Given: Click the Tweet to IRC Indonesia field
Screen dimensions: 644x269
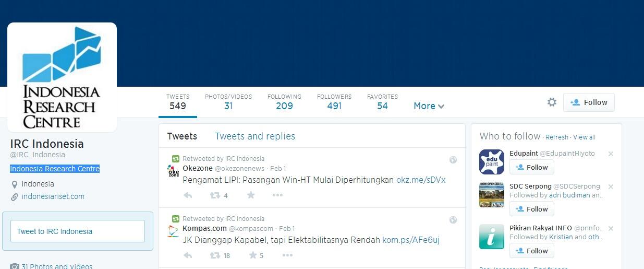Looking at the screenshot, I should pos(78,231).
